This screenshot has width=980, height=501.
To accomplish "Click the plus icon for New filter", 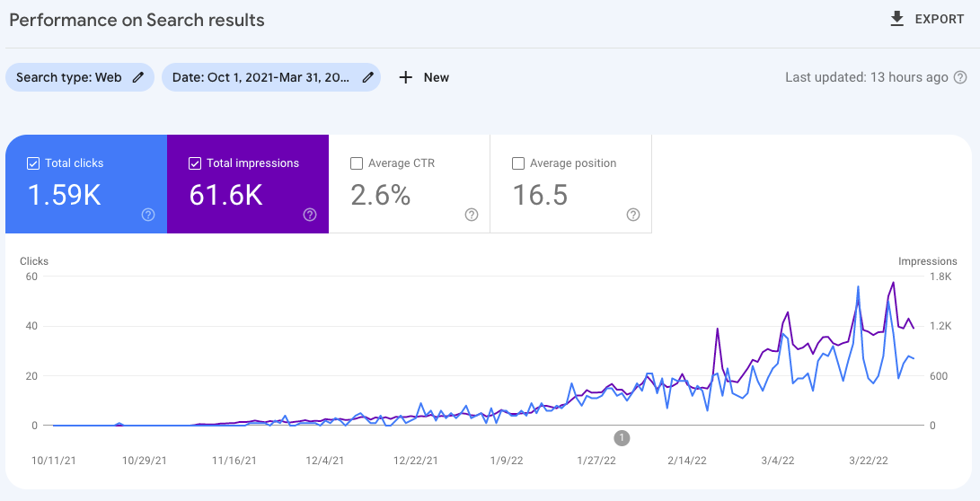I will (x=406, y=77).
